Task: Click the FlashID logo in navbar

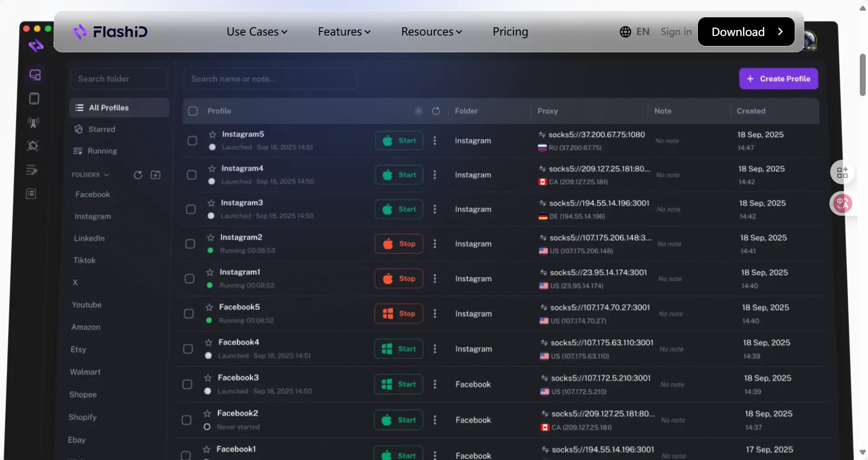Action: coord(110,31)
